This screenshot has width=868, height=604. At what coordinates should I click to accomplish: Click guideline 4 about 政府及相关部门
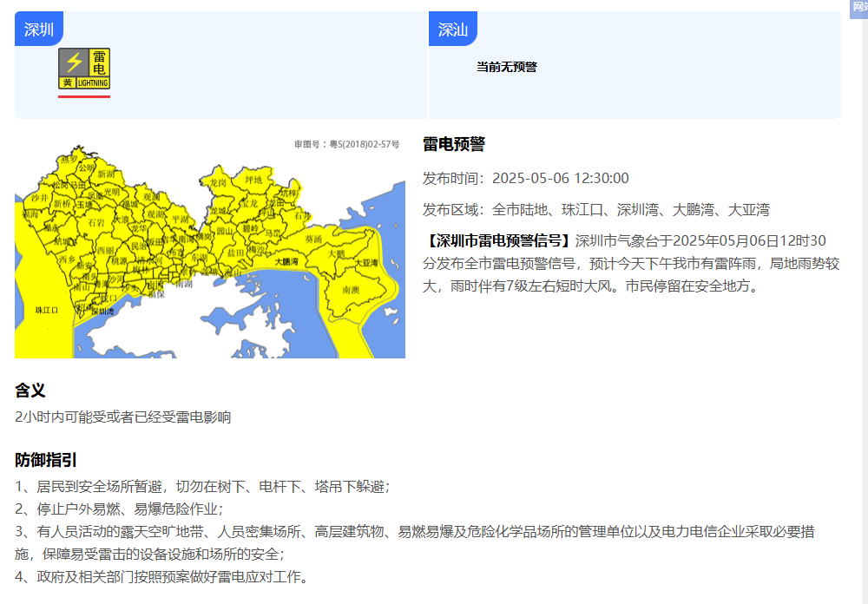coord(161,577)
